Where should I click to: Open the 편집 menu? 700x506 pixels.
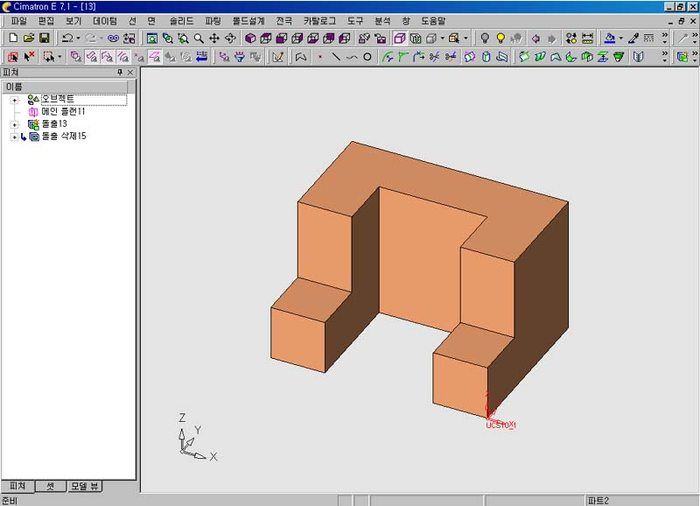(46, 21)
